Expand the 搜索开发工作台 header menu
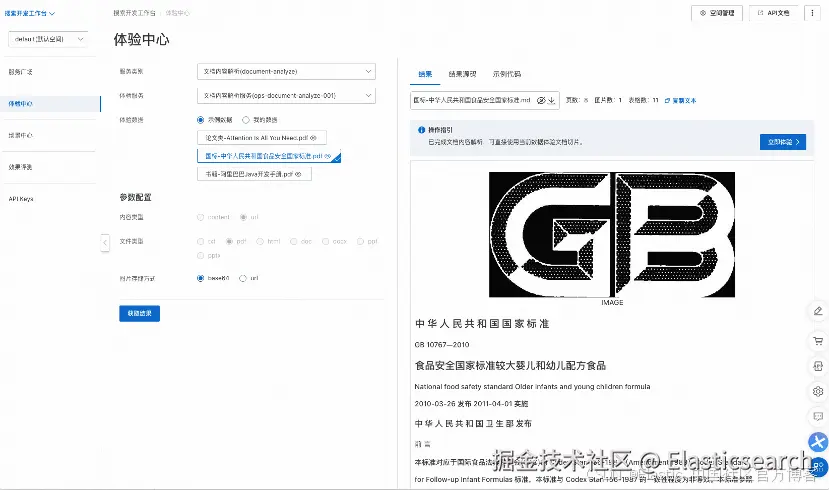Viewport: 830px width, 490px height. click(30, 13)
